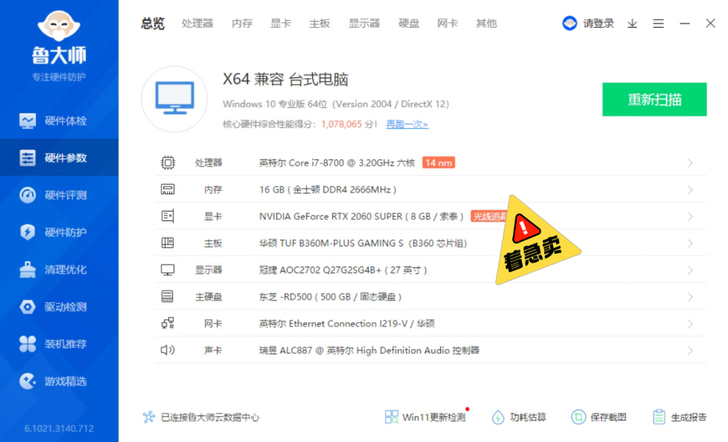Switch to the 其他 tab

point(486,23)
